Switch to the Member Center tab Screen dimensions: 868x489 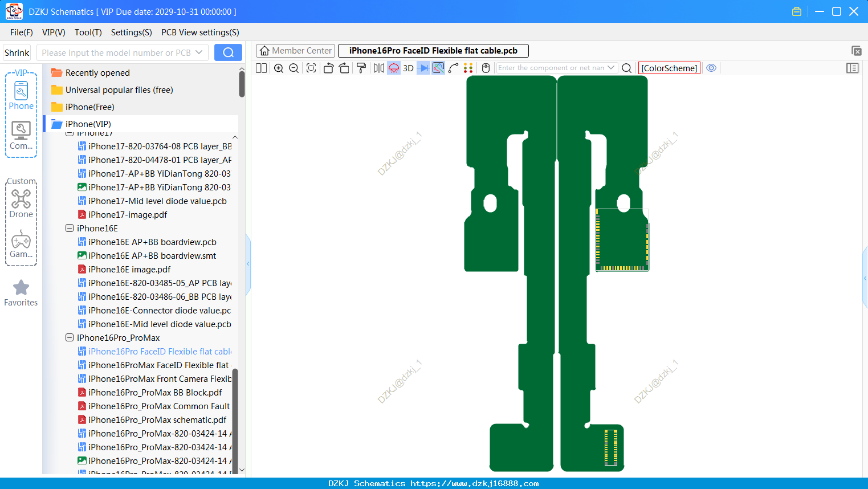pyautogui.click(x=296, y=51)
